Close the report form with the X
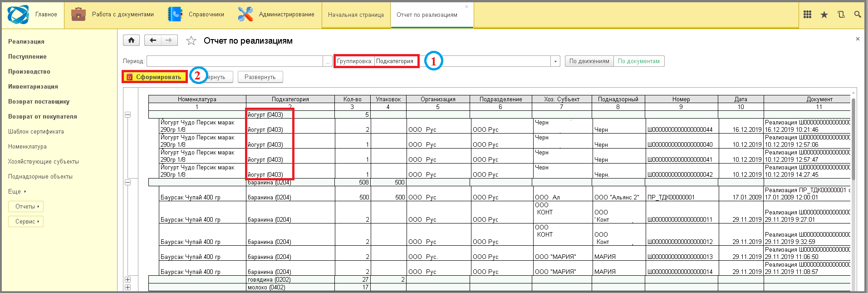 (x=858, y=39)
